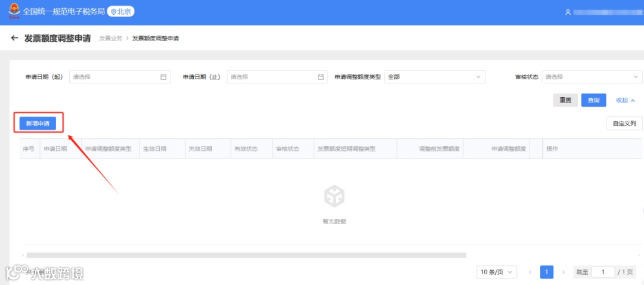Open the 自定义列 button
This screenshot has height=285, width=644.
coord(624,123)
